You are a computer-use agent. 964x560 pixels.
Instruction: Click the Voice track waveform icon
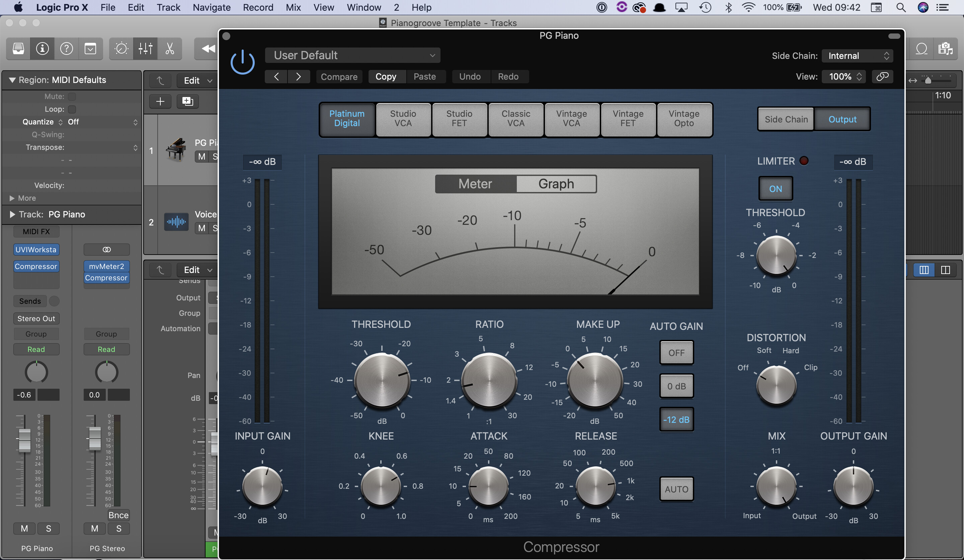tap(176, 221)
